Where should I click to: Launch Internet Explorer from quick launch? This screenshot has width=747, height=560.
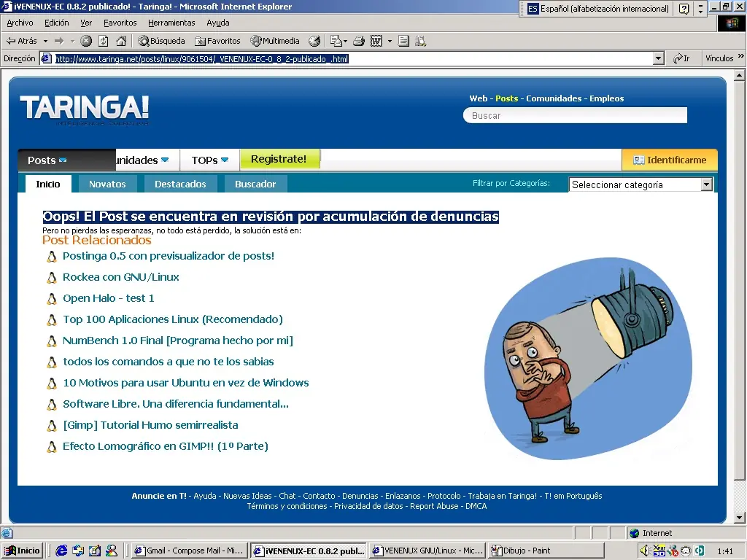pyautogui.click(x=61, y=551)
